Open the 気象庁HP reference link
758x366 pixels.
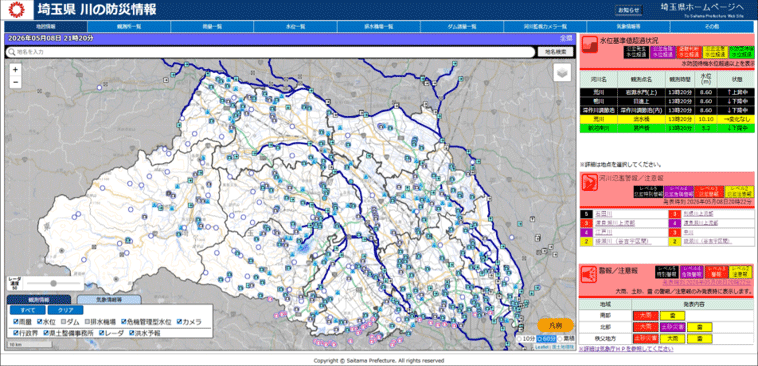point(625,349)
